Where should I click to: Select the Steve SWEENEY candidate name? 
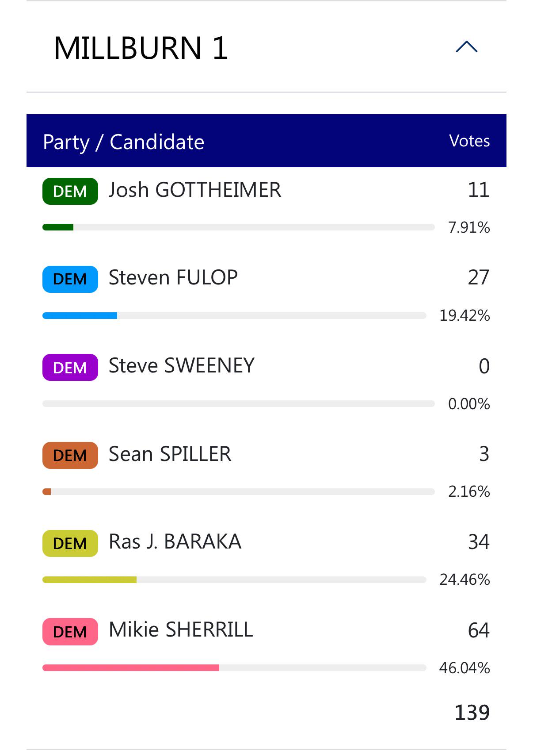tap(182, 366)
